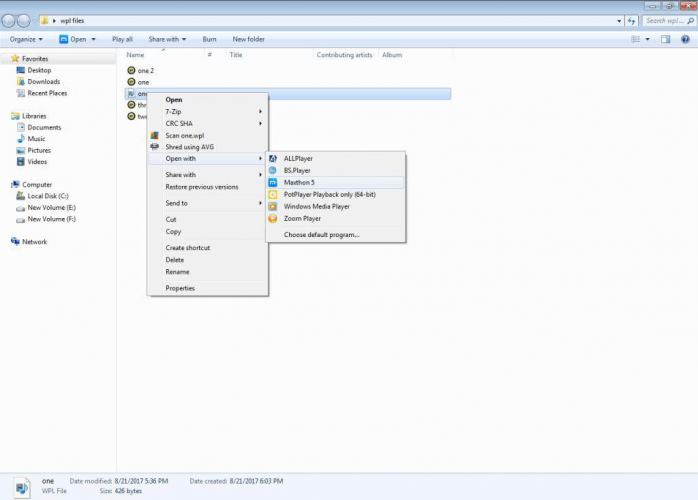
Task: Expand the Share with toolbar dropdown
Action: click(x=167, y=39)
